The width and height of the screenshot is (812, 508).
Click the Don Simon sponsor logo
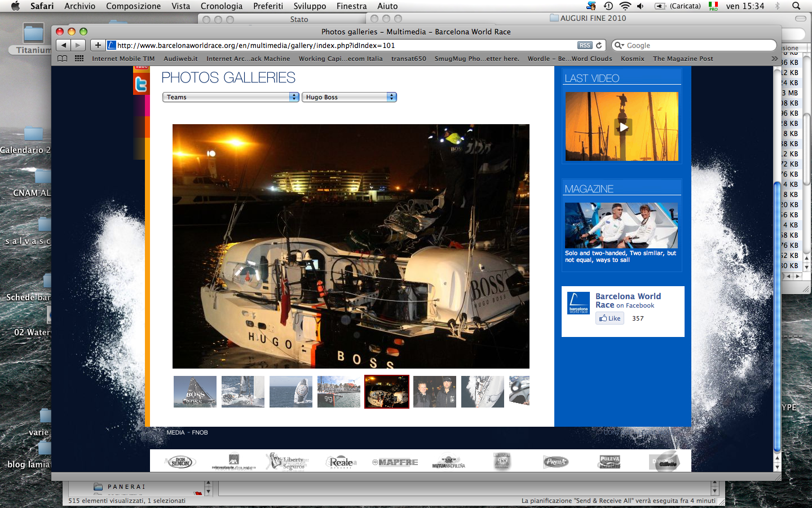(x=180, y=462)
